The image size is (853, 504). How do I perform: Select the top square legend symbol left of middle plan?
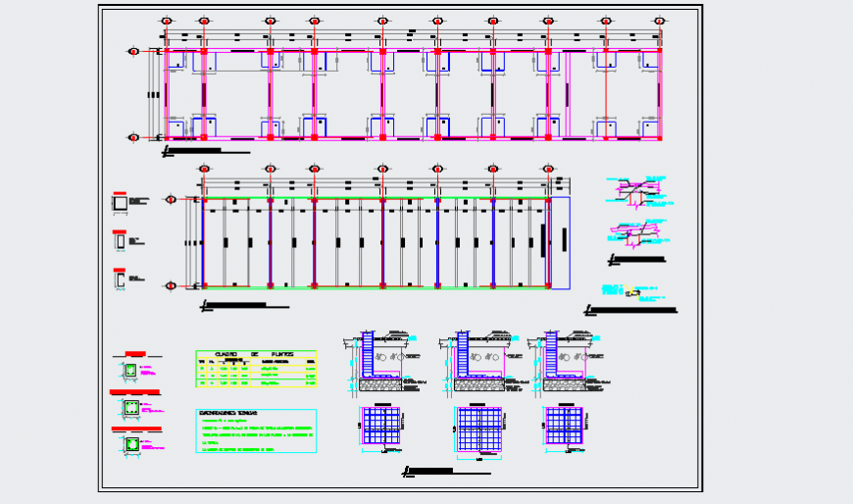(x=120, y=203)
